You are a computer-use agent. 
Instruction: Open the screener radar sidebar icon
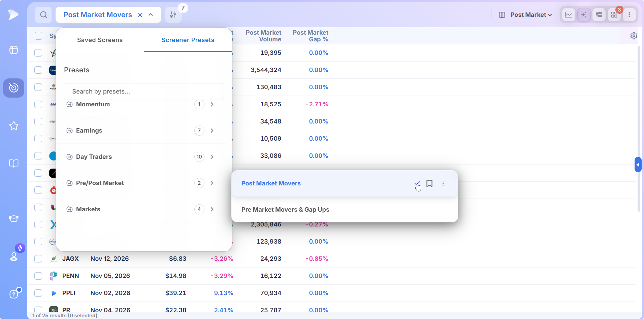[13, 88]
